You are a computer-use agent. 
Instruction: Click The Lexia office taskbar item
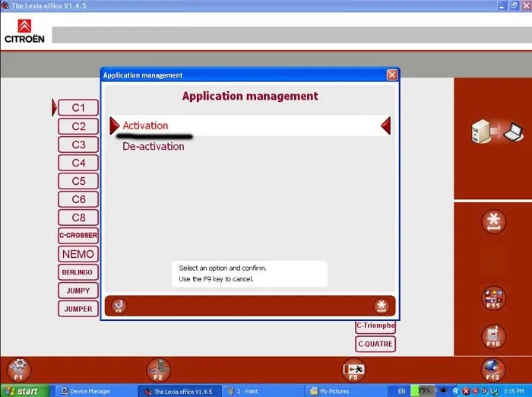pos(180,391)
